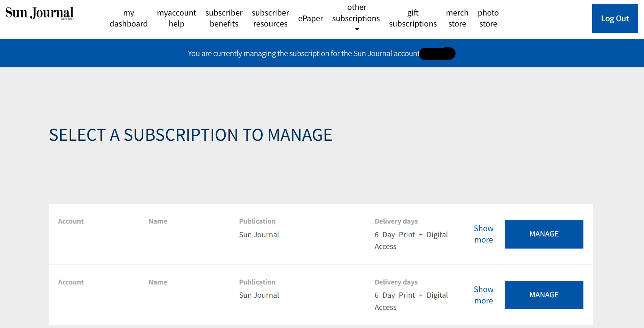Click second row's '6 Day Print + Digital Access'
The image size is (644, 328).
411,301
